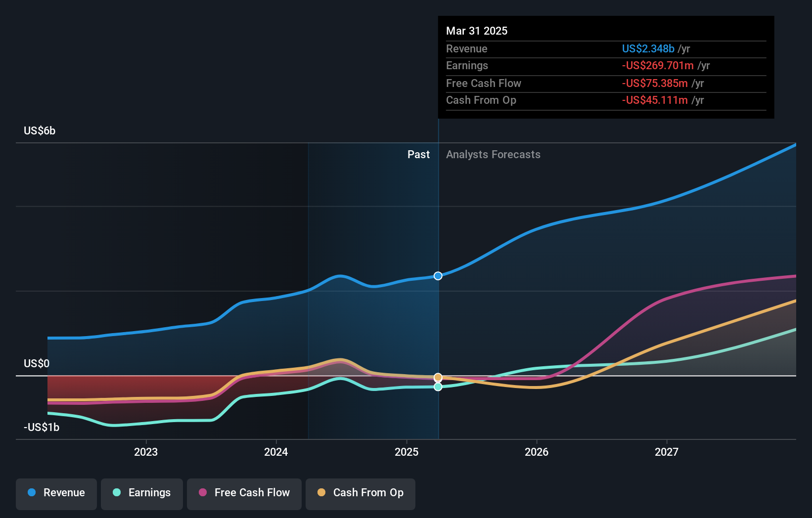Collapse the Past period panel
This screenshot has height=518, width=812.
click(x=419, y=154)
